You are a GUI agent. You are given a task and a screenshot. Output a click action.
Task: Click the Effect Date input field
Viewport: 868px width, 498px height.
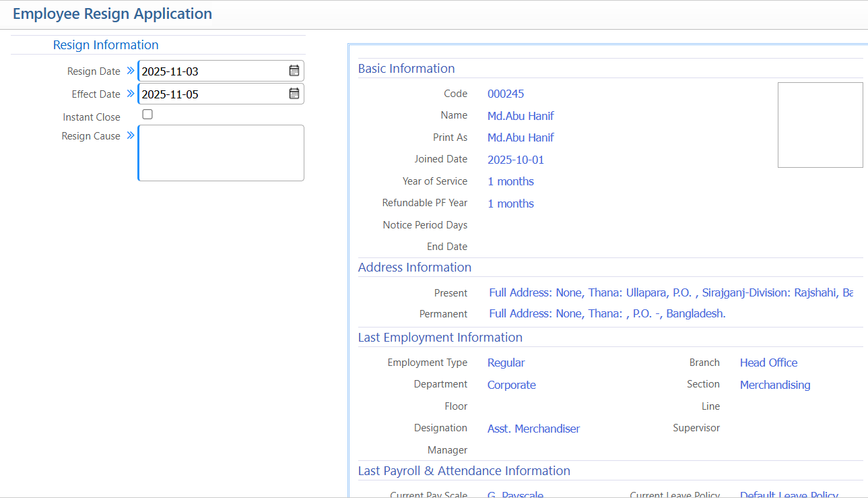(212, 94)
